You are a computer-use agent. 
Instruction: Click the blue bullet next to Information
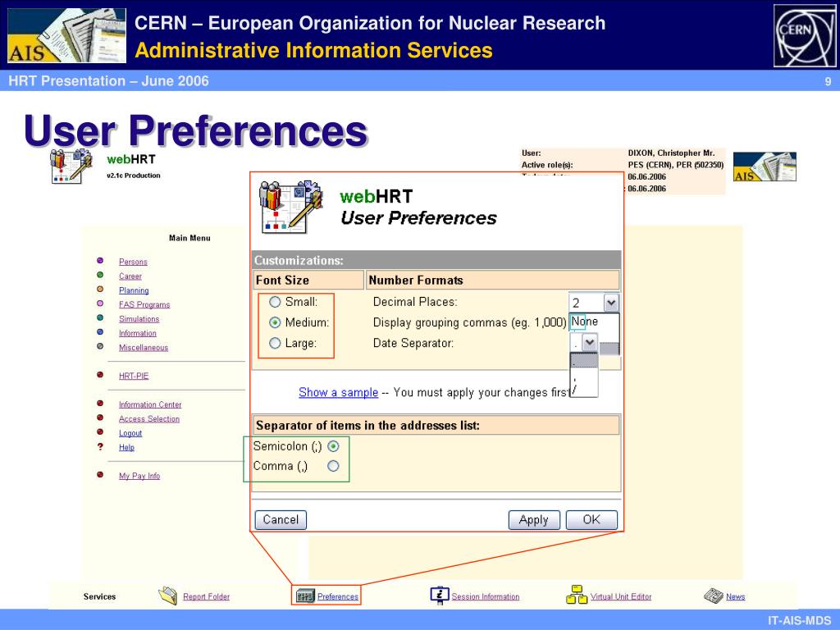[100, 332]
